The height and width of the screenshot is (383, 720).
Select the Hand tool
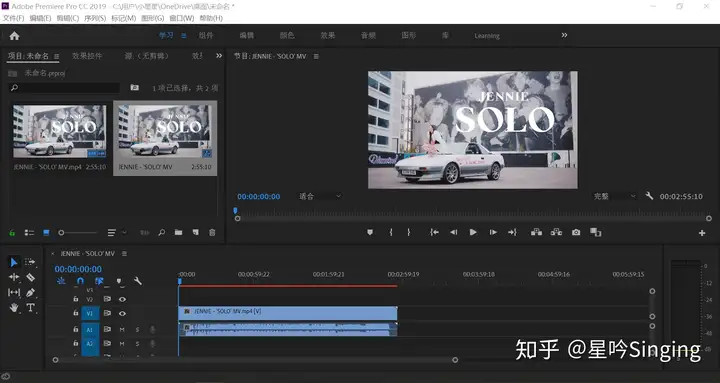pyautogui.click(x=14, y=308)
